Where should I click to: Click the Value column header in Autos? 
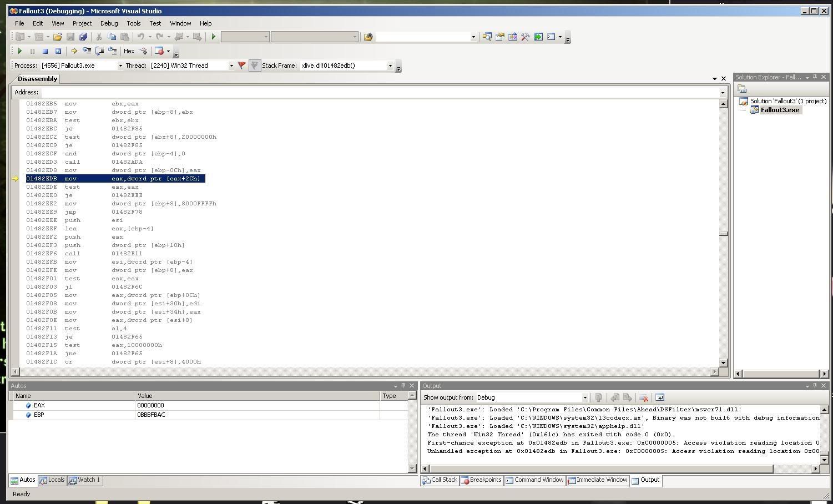(258, 396)
